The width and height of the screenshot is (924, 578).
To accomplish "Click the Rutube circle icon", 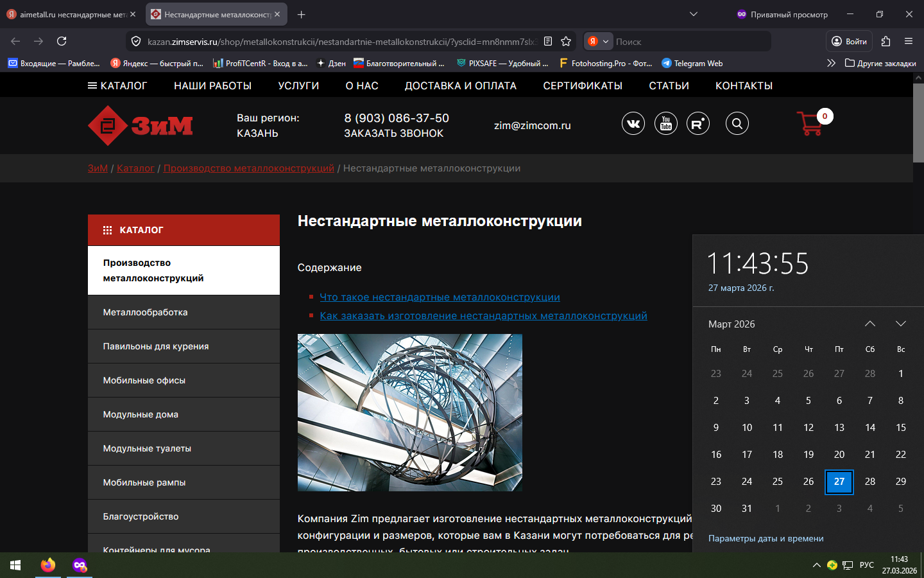I will tap(697, 123).
